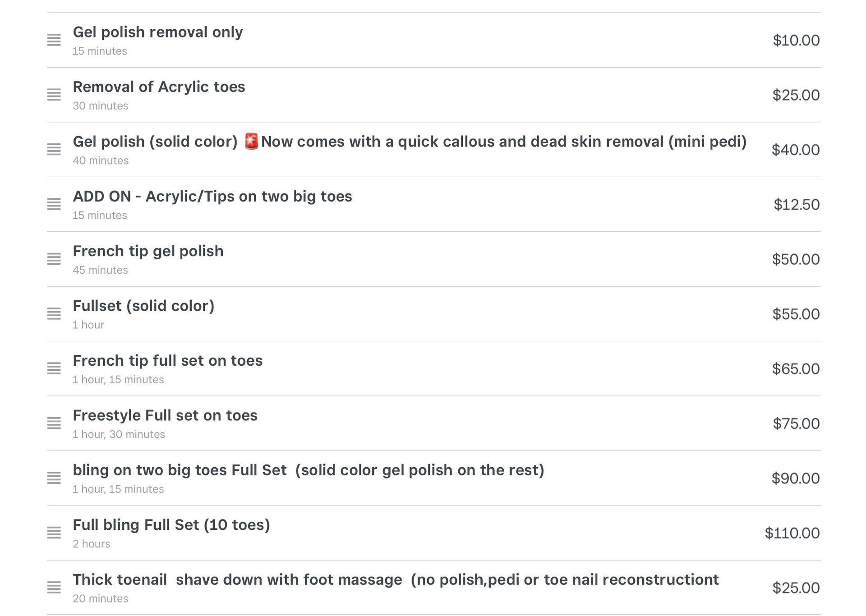
Task: Open the Removal of Acrylic toes service
Action: point(159,87)
